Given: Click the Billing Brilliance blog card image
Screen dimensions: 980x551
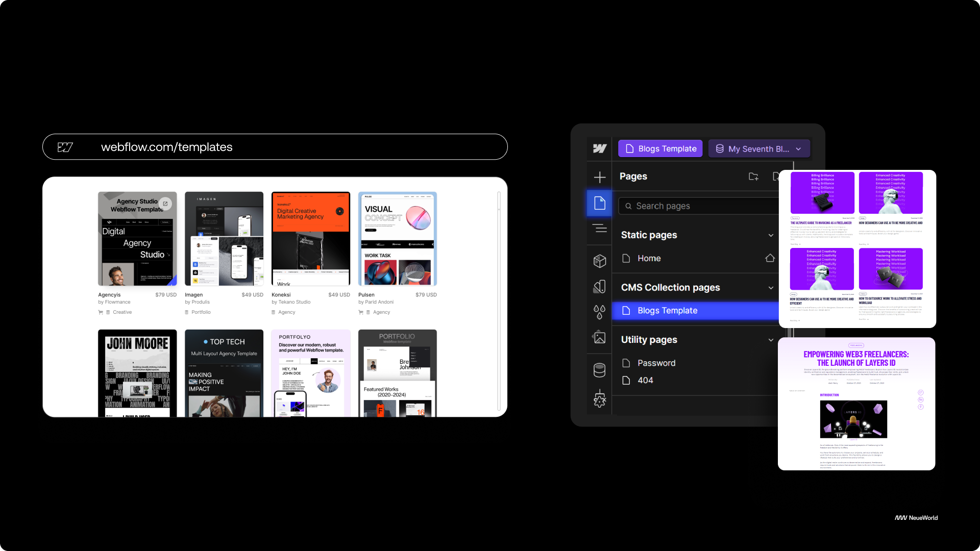Looking at the screenshot, I should 822,193.
